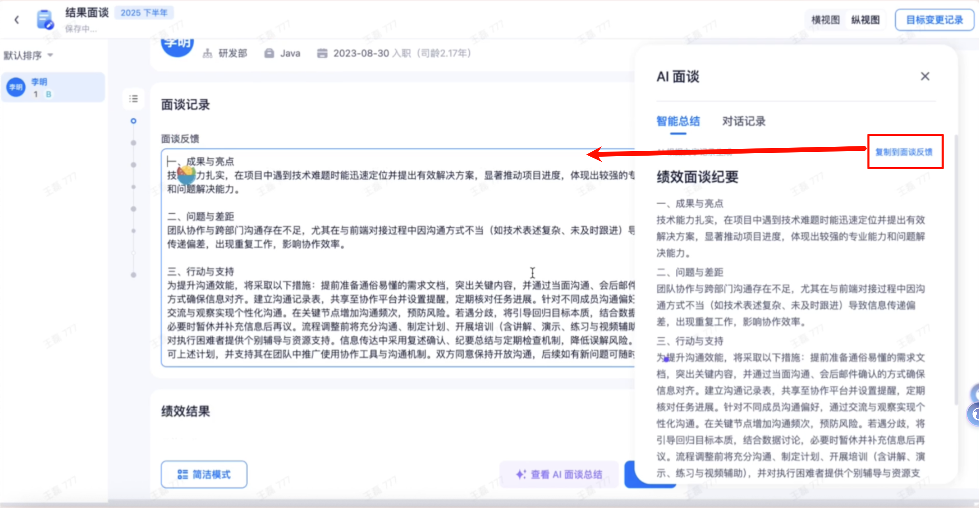980x508 pixels.
Task: Switch to 横视图 view
Action: pyautogui.click(x=825, y=20)
